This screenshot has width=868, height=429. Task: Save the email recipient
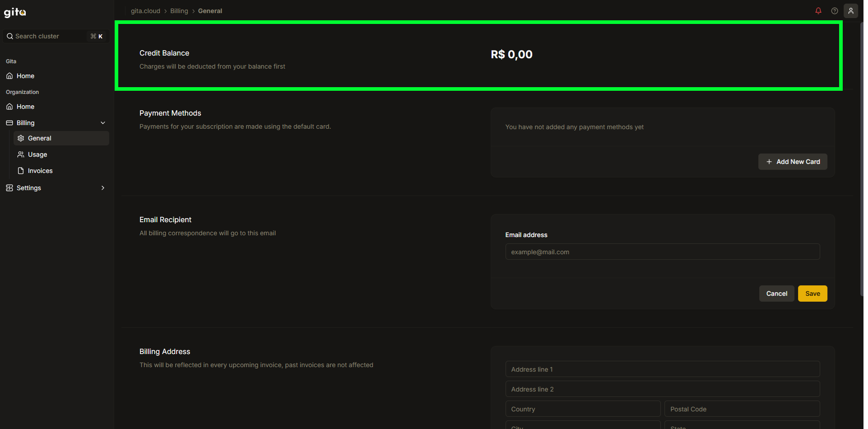[x=812, y=294]
